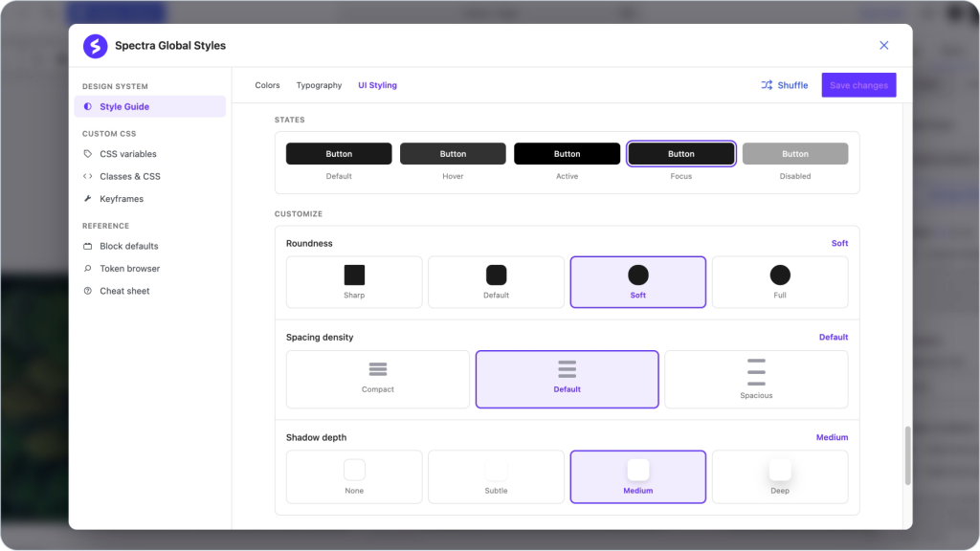Click the dialog's vertical scrollbar thumb
Image resolution: width=980 pixels, height=551 pixels.
[907, 455]
